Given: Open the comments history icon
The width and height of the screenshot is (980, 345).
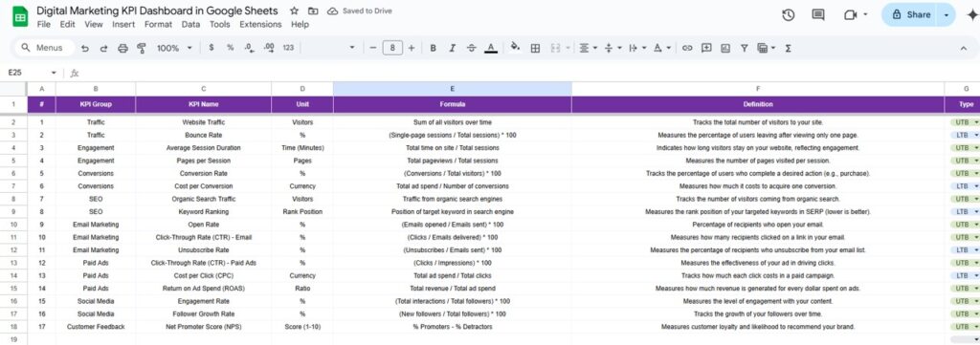Looking at the screenshot, I should pyautogui.click(x=818, y=15).
